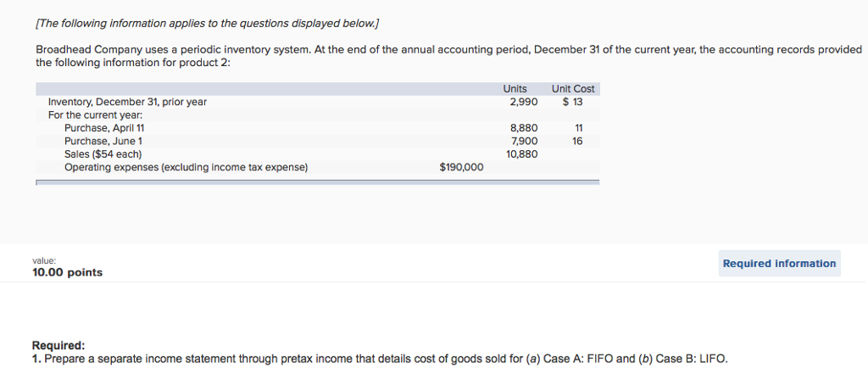Click the Units column header
Screen dimensions: 868x374
coord(515,89)
